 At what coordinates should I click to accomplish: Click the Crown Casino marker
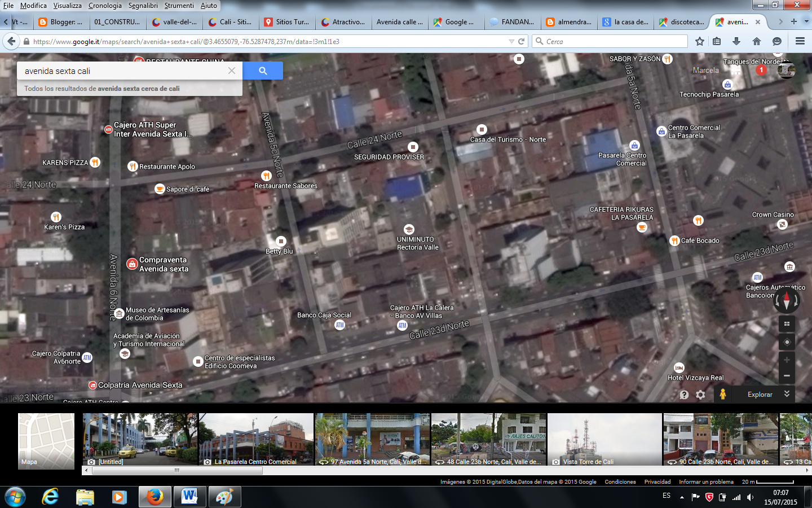click(x=782, y=224)
